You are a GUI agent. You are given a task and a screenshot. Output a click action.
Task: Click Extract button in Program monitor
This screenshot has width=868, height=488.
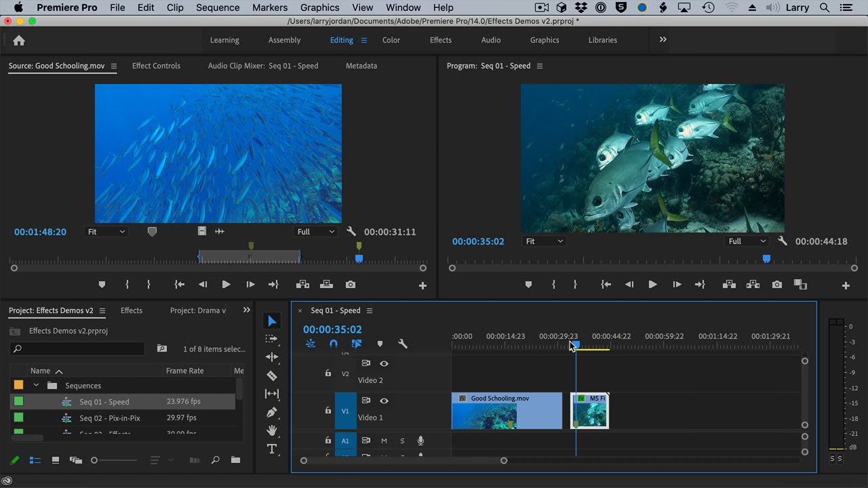(753, 285)
